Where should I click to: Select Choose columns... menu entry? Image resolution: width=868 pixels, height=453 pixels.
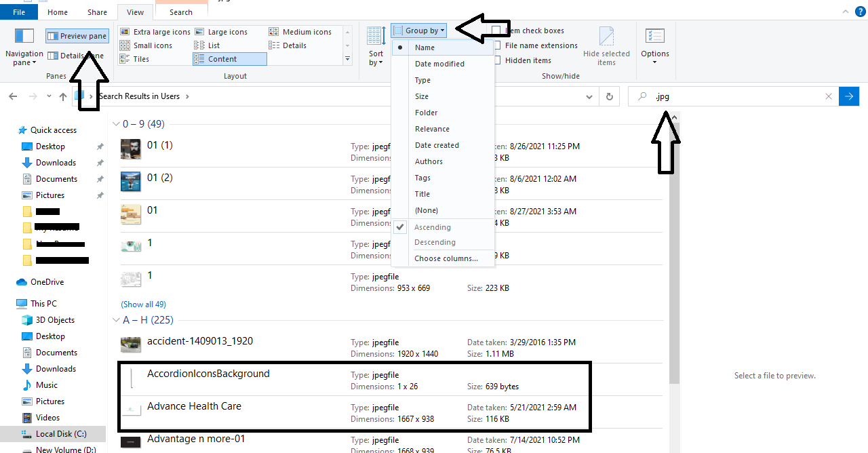coord(446,258)
